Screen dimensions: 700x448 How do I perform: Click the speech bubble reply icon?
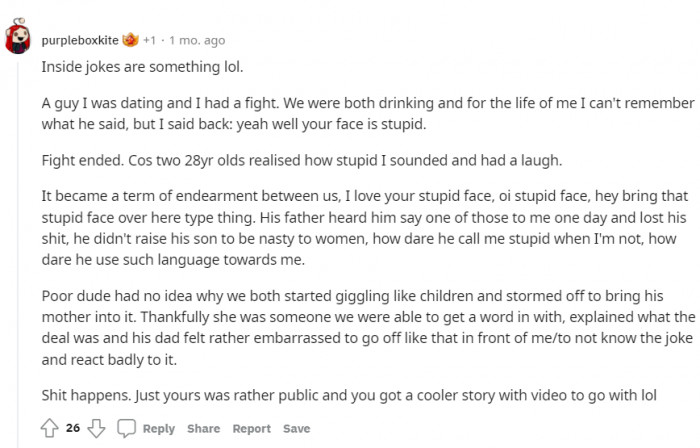126,428
